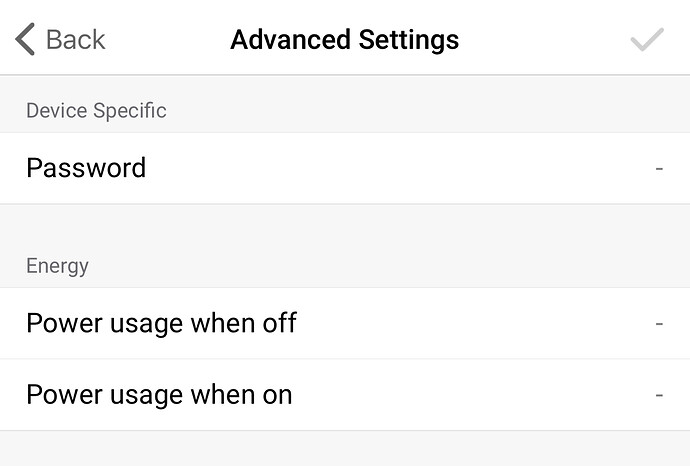690x466 pixels.
Task: Click the Back text label
Action: pyautogui.click(x=75, y=40)
